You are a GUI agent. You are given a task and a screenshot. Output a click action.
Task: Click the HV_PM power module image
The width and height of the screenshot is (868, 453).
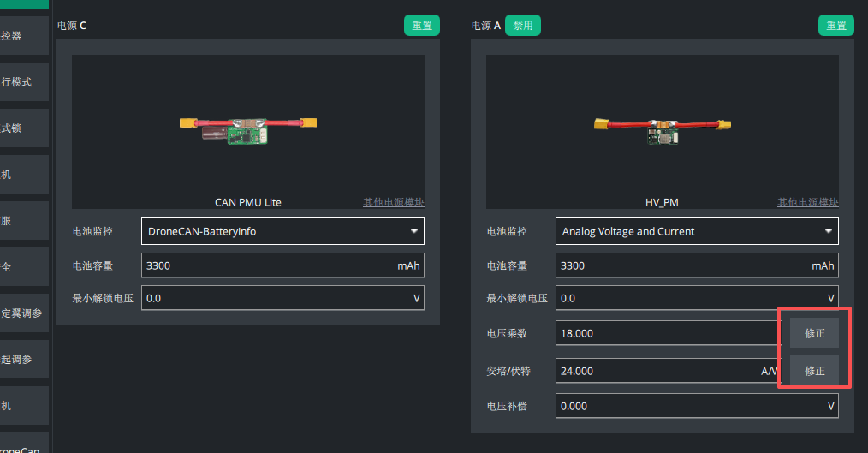pos(662,131)
